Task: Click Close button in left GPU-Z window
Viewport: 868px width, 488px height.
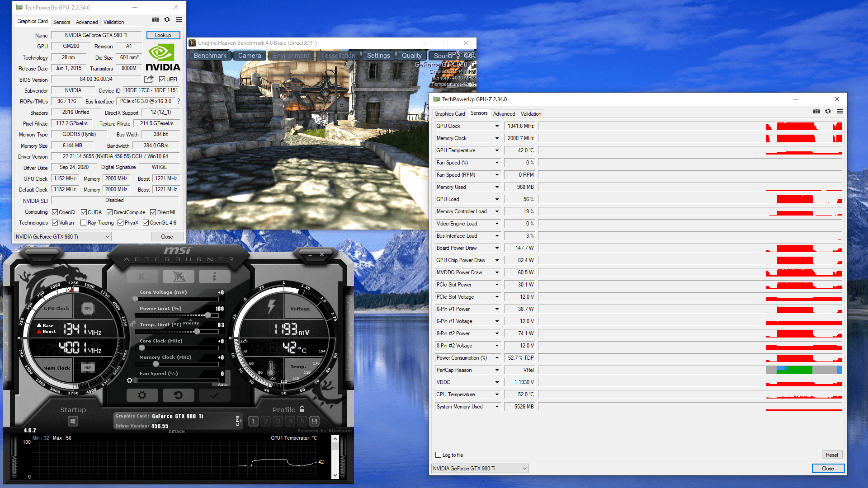Action: click(x=167, y=237)
